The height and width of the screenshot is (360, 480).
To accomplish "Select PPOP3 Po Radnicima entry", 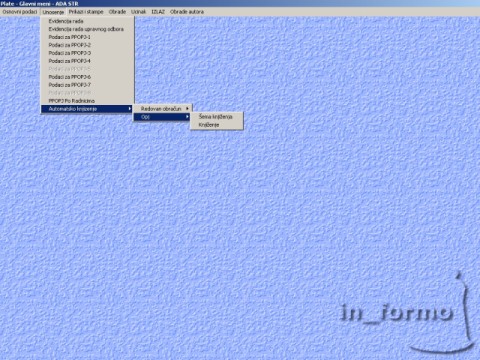I will (87, 101).
